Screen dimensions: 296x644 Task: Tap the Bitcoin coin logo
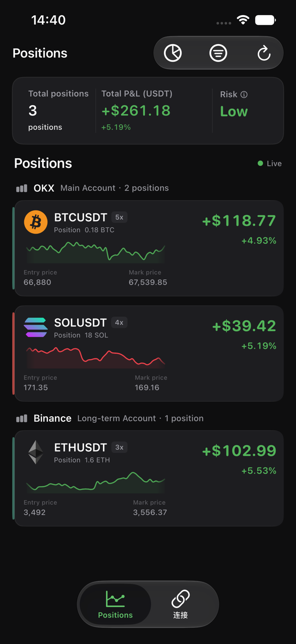(36, 222)
